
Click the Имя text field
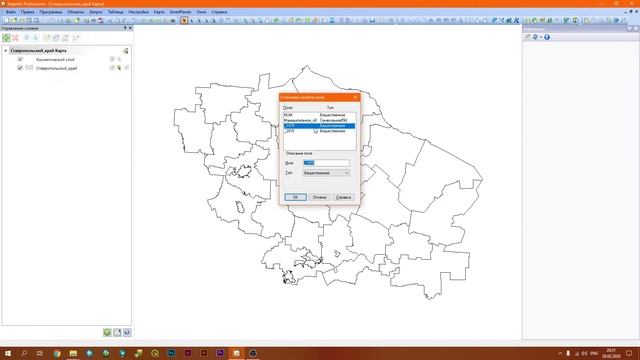point(326,163)
